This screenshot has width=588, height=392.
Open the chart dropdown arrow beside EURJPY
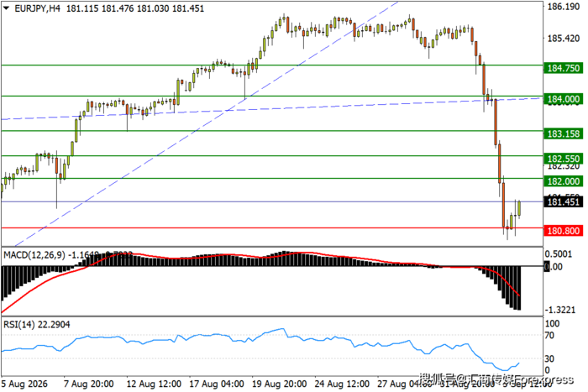point(7,8)
